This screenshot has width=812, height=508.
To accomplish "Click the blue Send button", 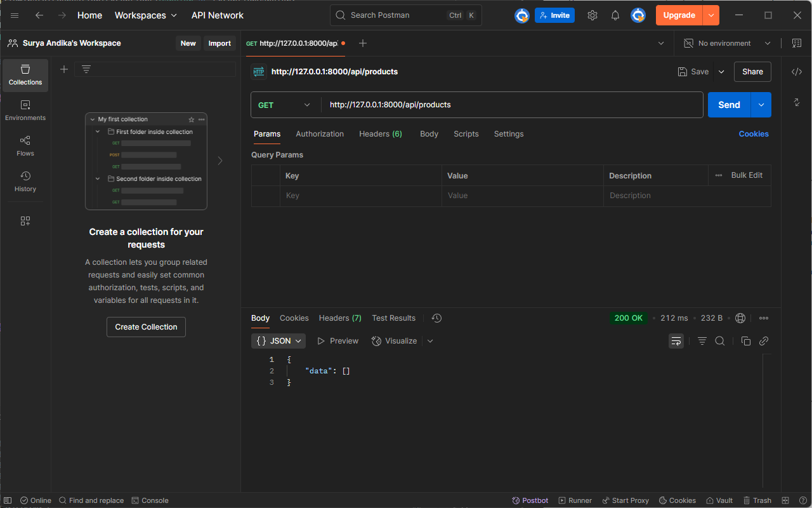I will [x=729, y=105].
